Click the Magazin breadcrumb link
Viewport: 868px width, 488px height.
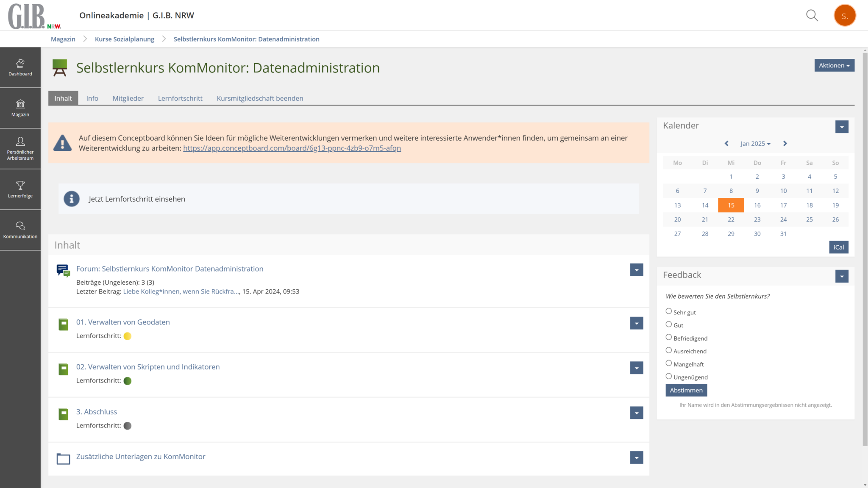click(63, 39)
